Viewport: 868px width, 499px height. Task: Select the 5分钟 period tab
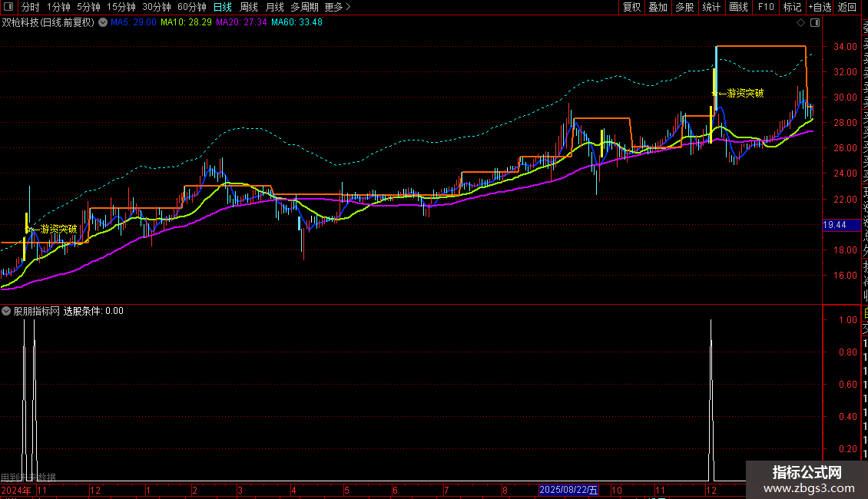click(x=88, y=7)
